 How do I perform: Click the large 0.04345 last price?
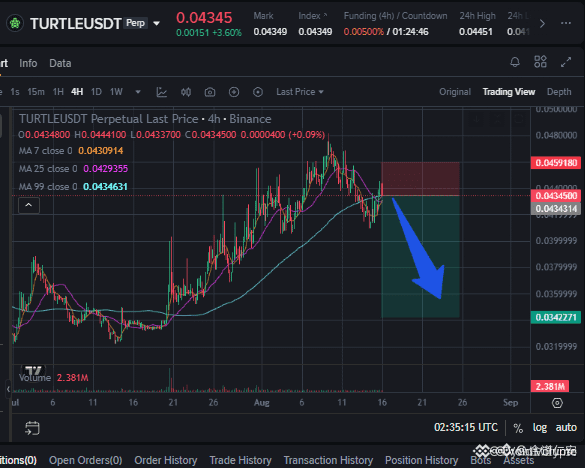[204, 18]
